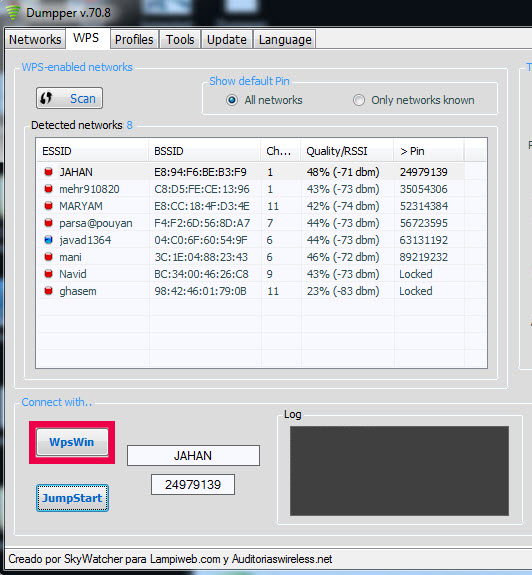Click the WpsWin button
Image resolution: width=532 pixels, height=575 pixels.
point(72,442)
